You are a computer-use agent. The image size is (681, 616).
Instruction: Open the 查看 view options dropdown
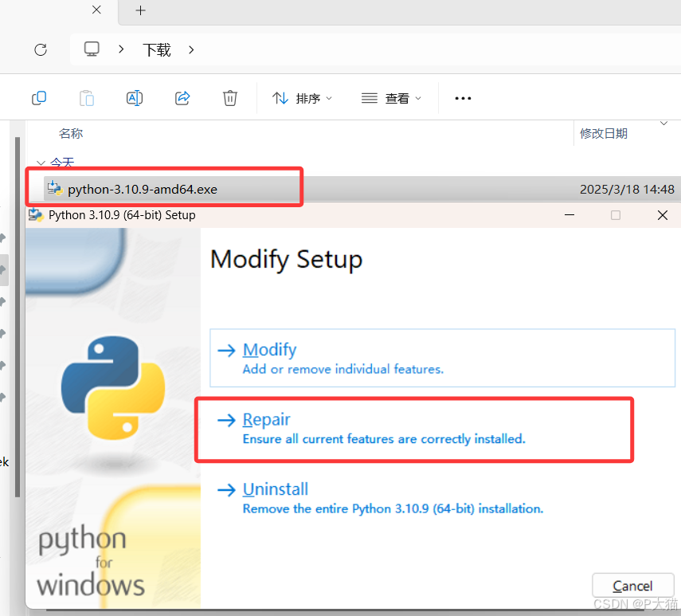click(x=389, y=97)
